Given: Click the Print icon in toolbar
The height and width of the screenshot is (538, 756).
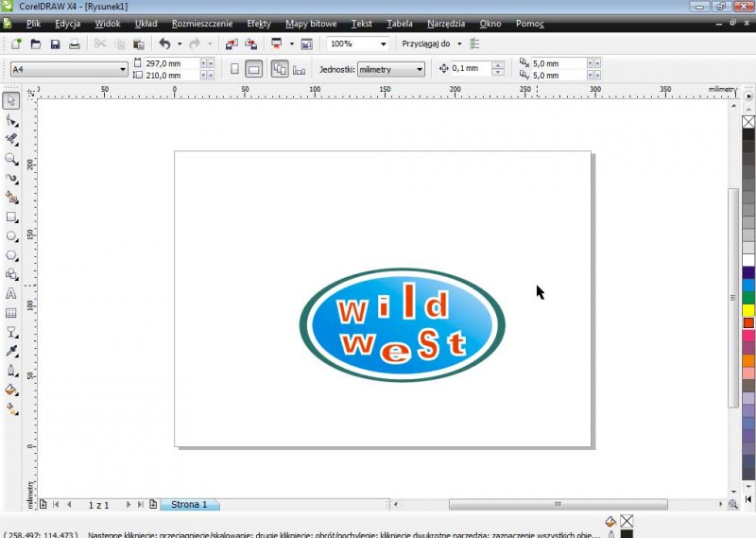Looking at the screenshot, I should pyautogui.click(x=74, y=44).
